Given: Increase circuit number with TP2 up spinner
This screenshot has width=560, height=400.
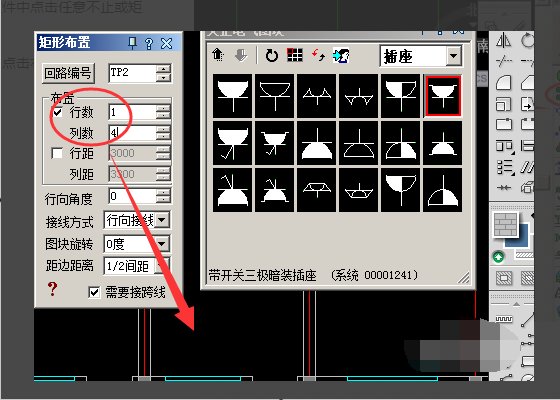Looking at the screenshot, I should (x=164, y=69).
